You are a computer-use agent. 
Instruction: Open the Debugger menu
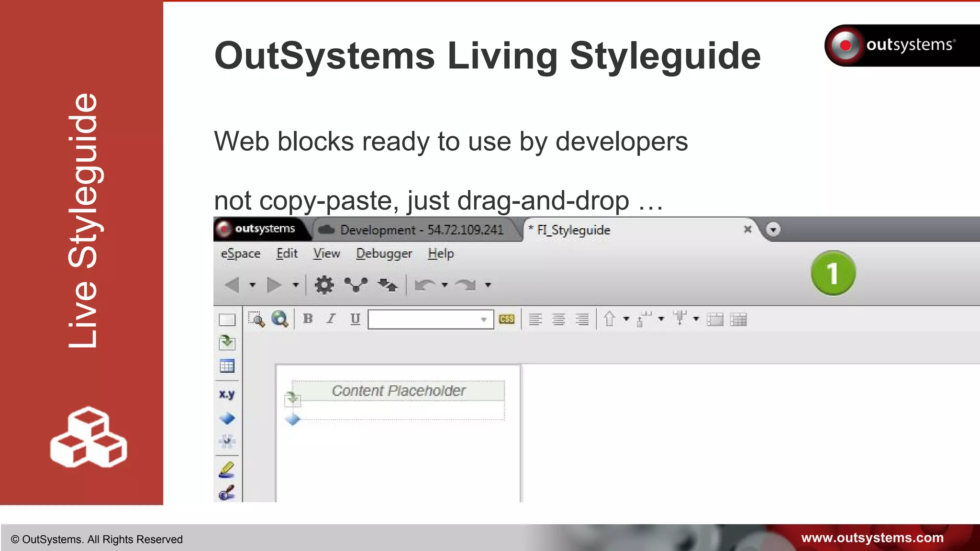coord(384,253)
